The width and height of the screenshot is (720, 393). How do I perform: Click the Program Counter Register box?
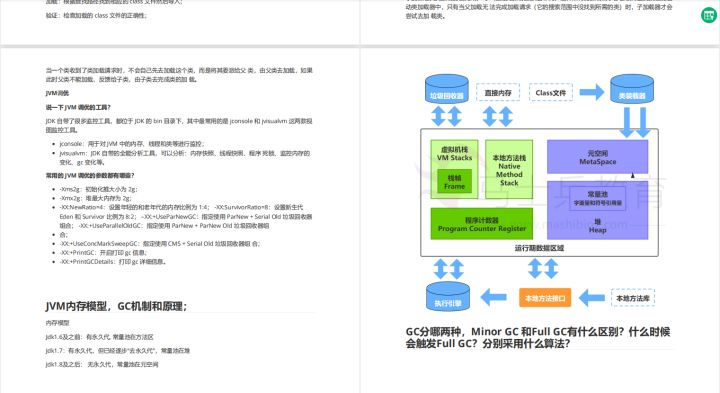482,224
